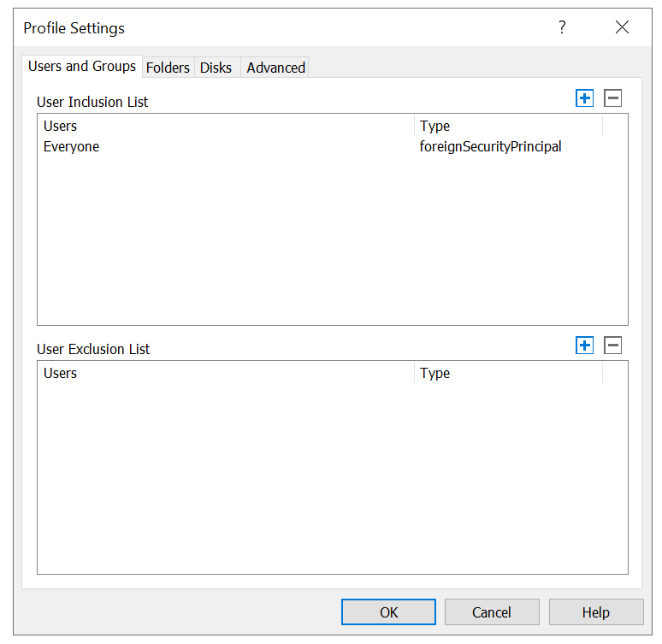
Task: Add a user to the Inclusion List
Action: (585, 98)
